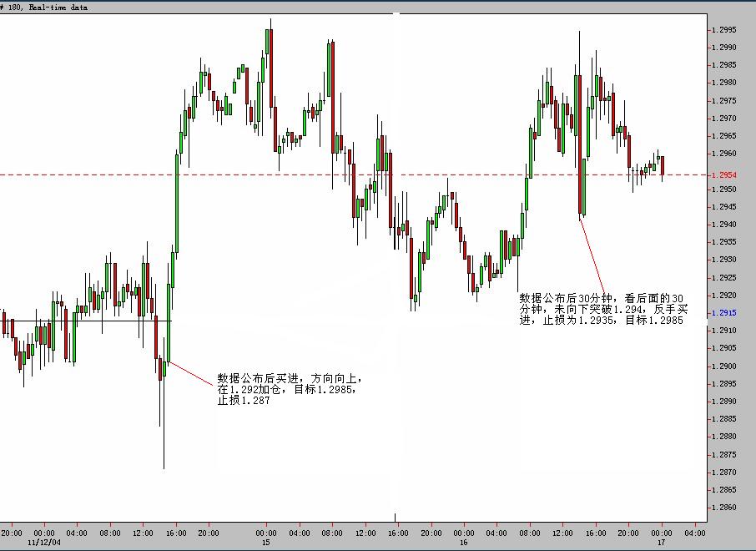Image resolution: width=756 pixels, height=551 pixels.
Task: Pick the 1.2865 price axis label
Action: pos(724,490)
